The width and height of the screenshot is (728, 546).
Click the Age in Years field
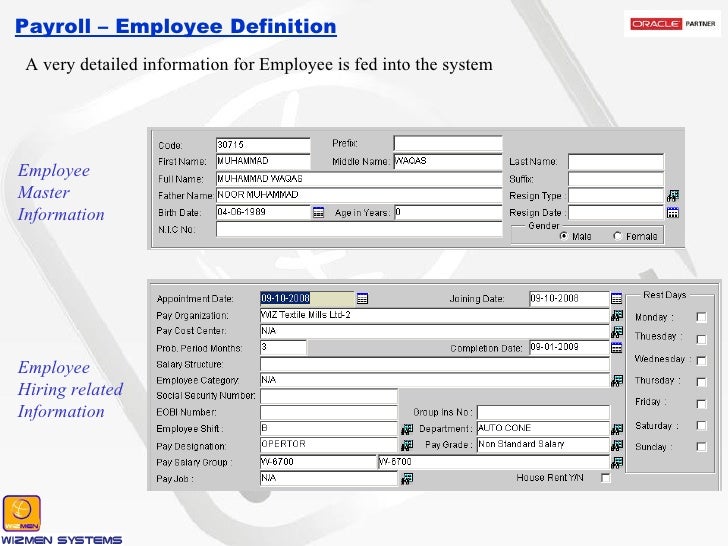click(x=448, y=212)
